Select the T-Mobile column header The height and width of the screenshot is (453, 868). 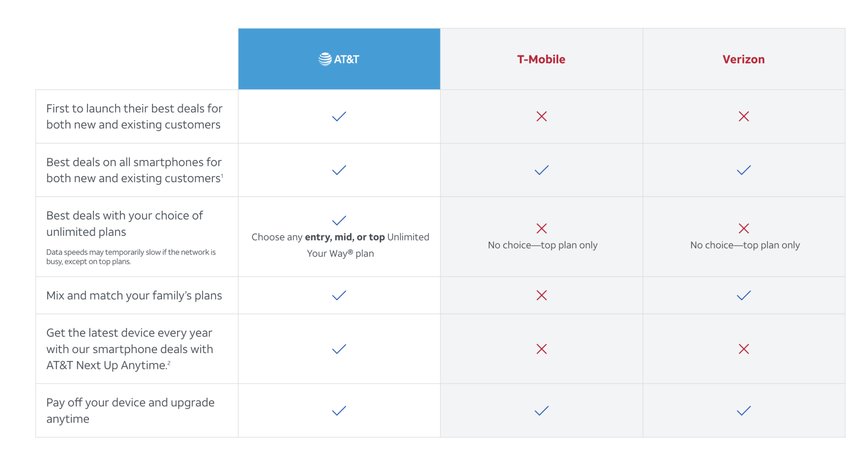coord(541,59)
